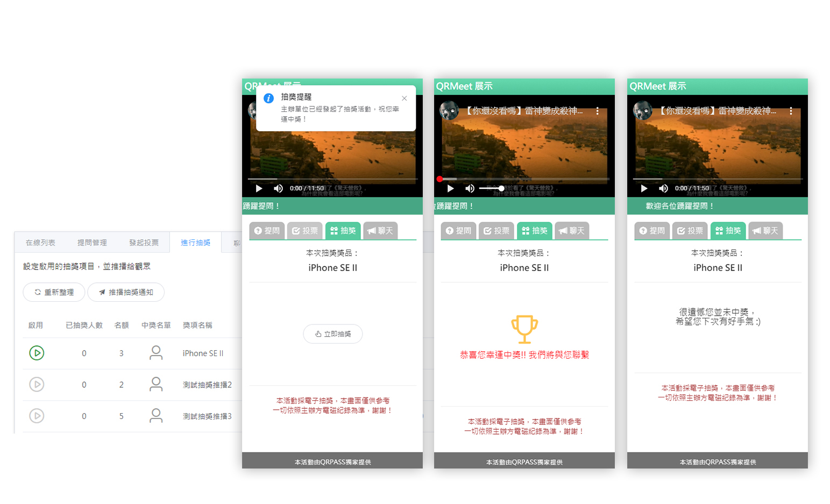This screenshot has height=504, width=830.
Task: Click the channel avatar in right phone video
Action: (x=643, y=110)
